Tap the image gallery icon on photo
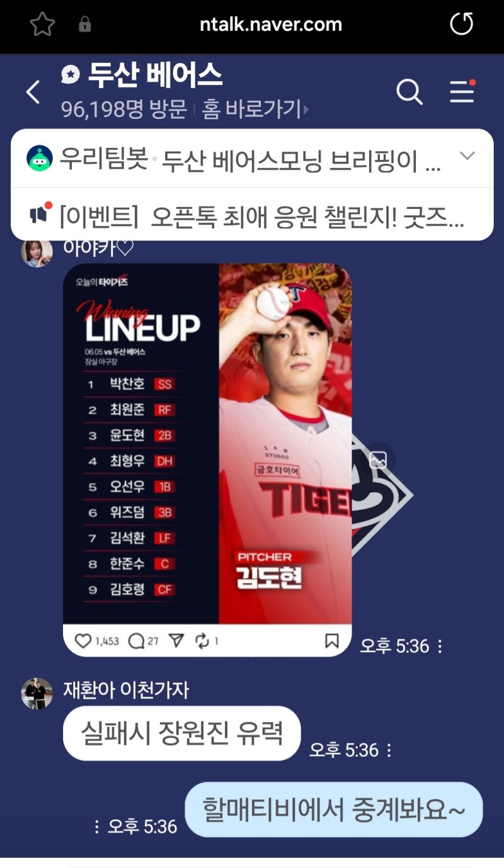The height and width of the screenshot is (868, 504). (378, 459)
